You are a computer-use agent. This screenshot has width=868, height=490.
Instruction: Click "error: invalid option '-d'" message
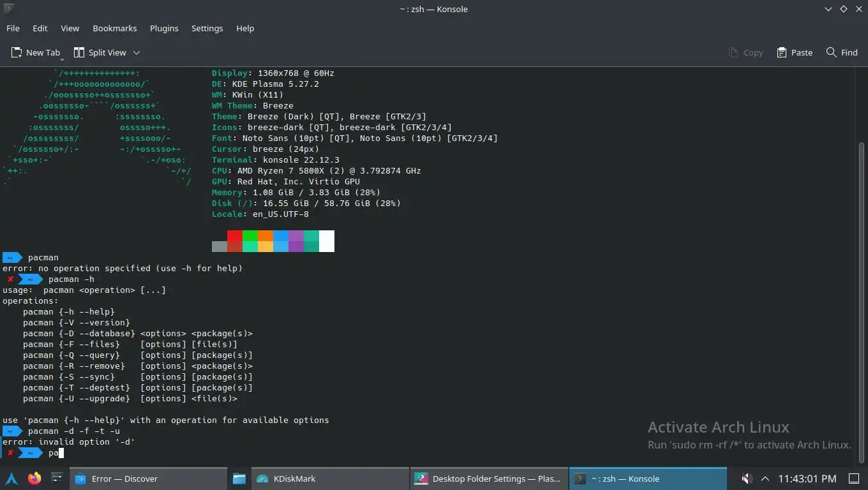click(69, 442)
